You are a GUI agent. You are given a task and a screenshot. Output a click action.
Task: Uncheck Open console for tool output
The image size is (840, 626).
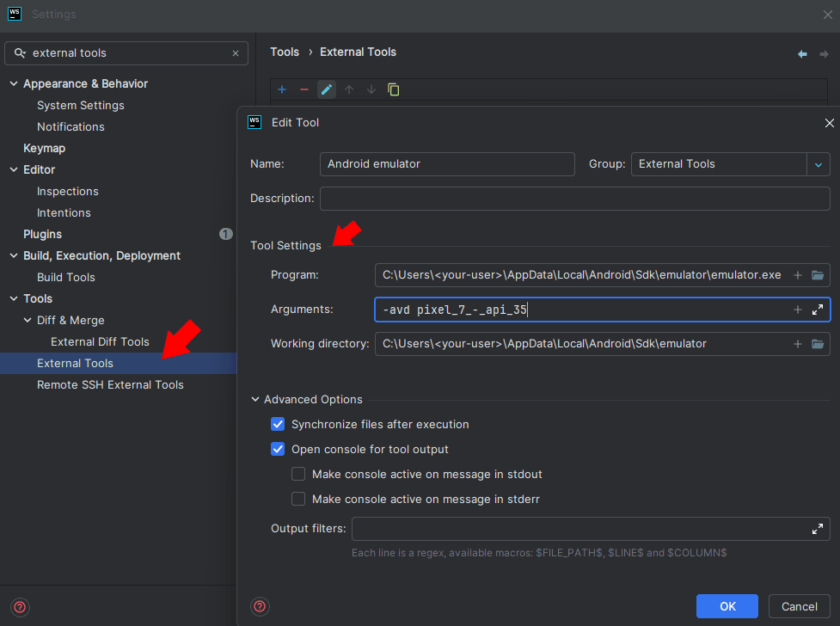(278, 449)
